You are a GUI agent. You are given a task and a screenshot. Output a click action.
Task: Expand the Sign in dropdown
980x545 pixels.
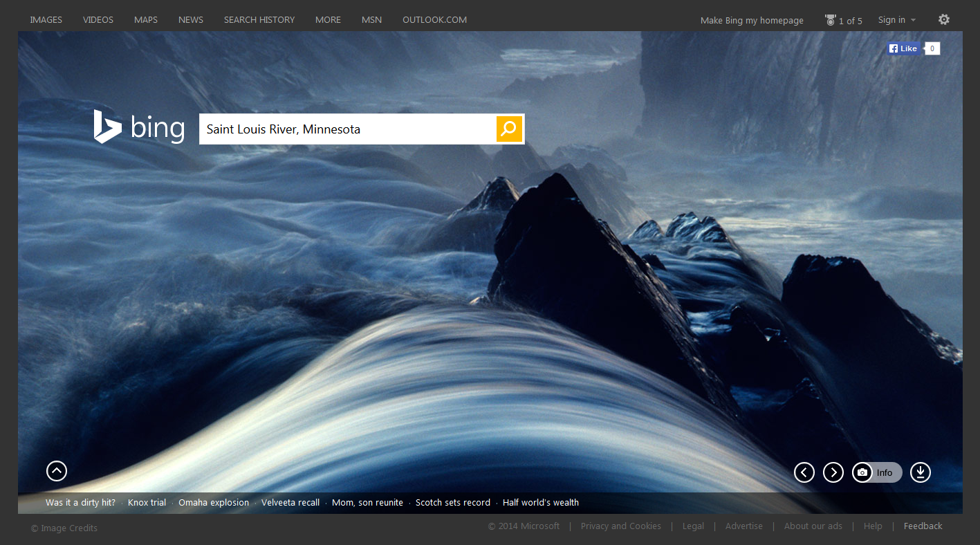click(896, 20)
